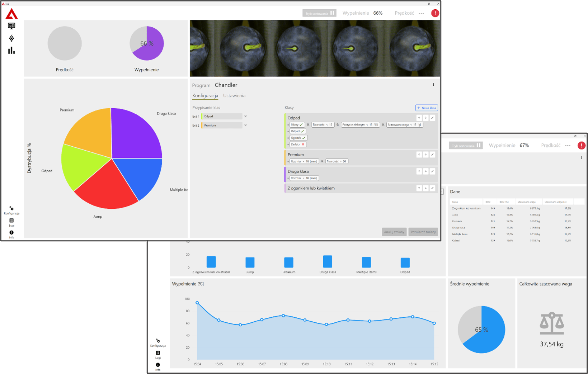Image resolution: width=588 pixels, height=374 pixels.
Task: Switch to the Ustawienia tab
Action: (234, 96)
